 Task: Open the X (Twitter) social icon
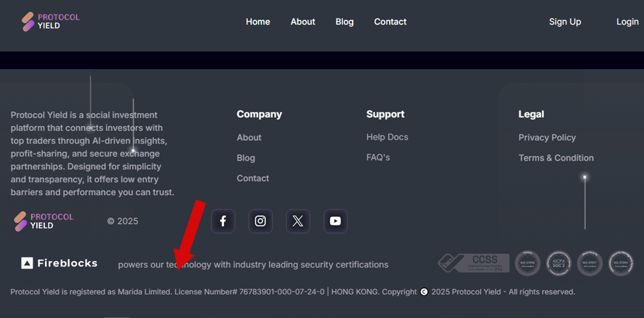click(x=298, y=221)
